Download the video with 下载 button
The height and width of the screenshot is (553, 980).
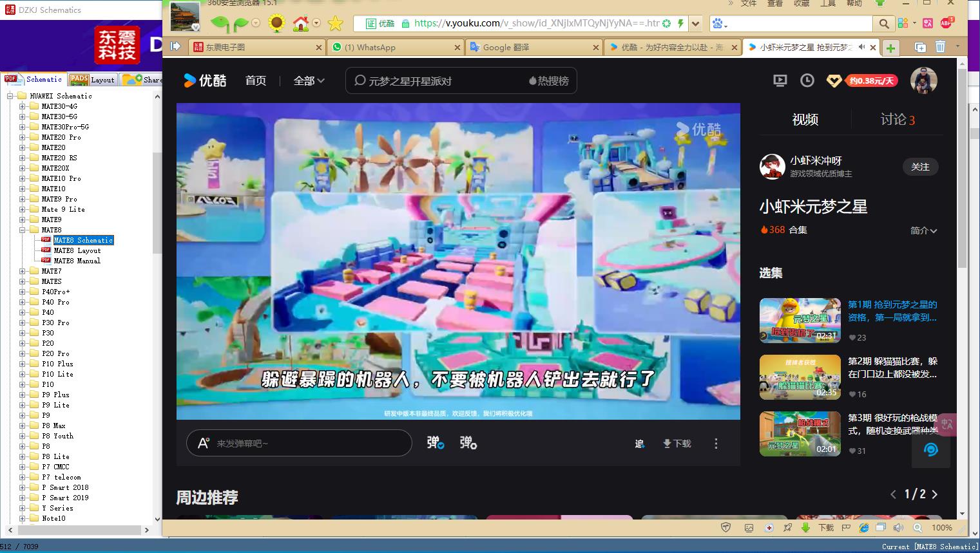(677, 444)
